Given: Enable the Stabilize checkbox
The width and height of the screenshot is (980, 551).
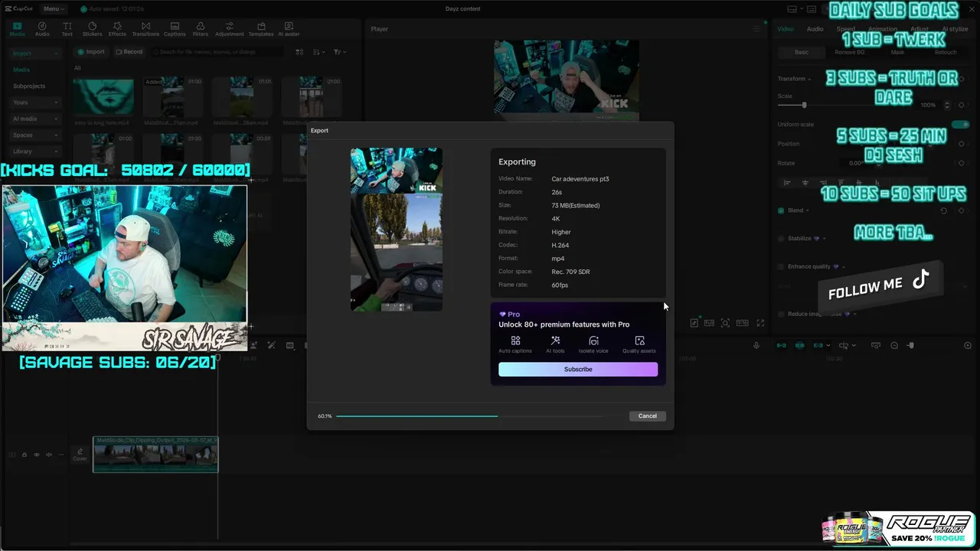Looking at the screenshot, I should [x=781, y=238].
